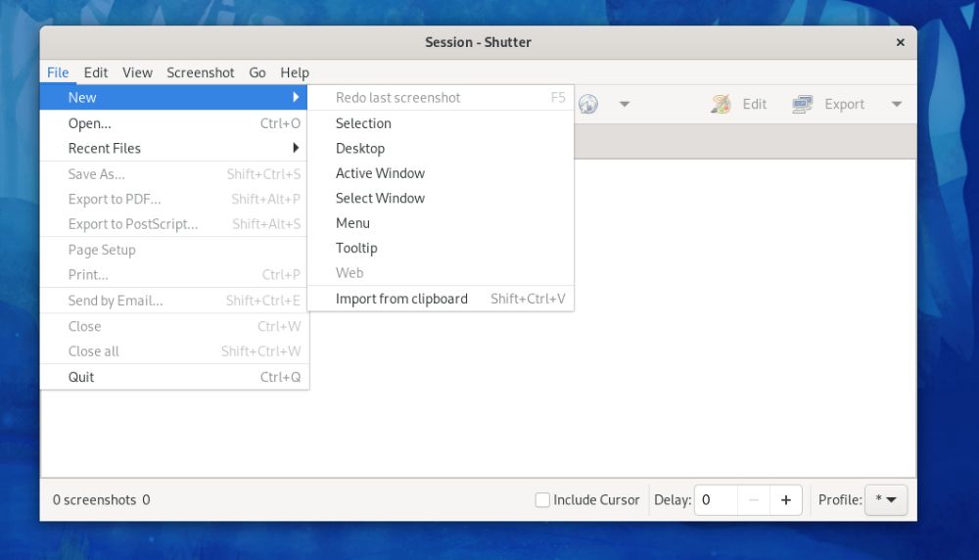Increase delay with the plus button
The image size is (979, 560).
pyautogui.click(x=786, y=499)
